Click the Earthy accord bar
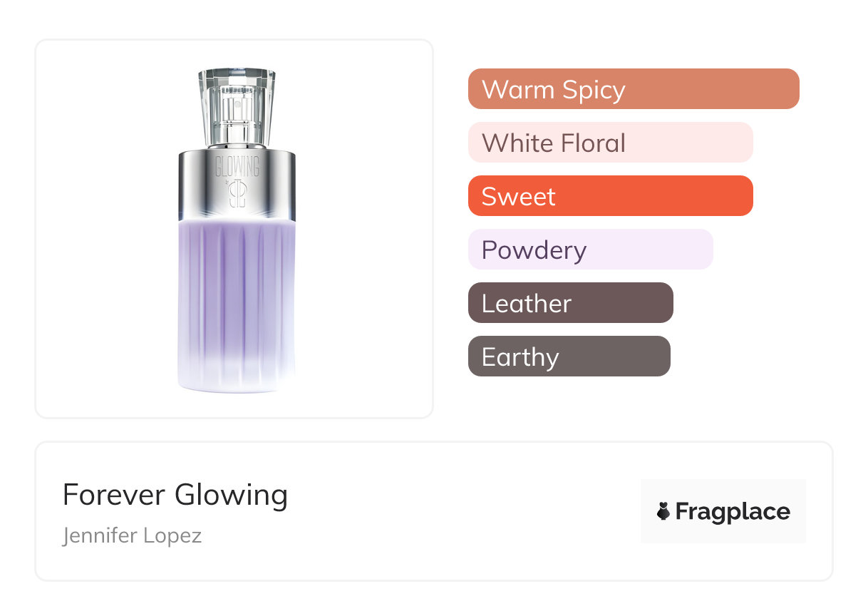The image size is (868, 616). coord(569,356)
